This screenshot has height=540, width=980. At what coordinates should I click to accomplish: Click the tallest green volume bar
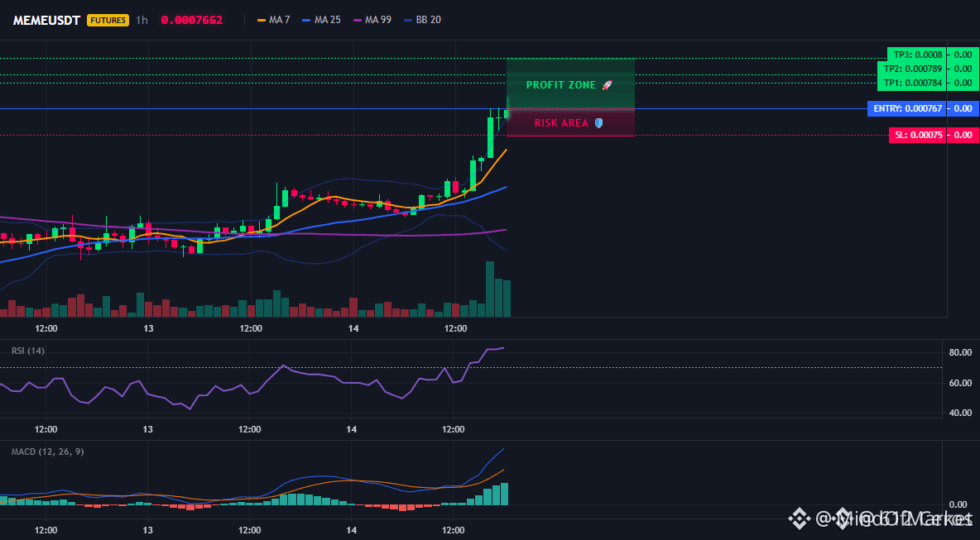point(490,289)
